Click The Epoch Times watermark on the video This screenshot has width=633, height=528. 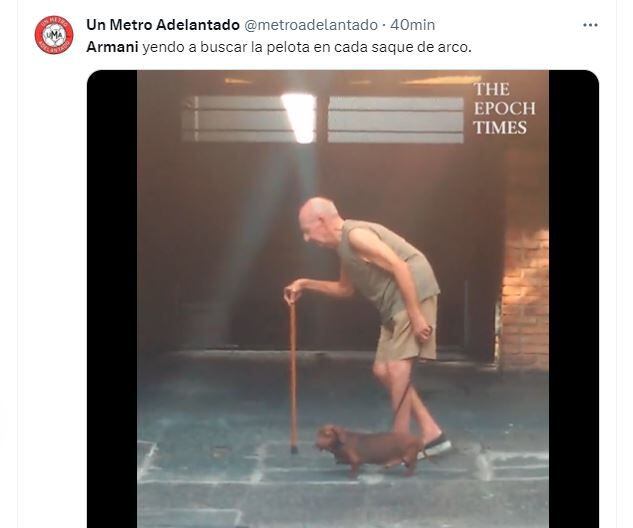point(504,108)
